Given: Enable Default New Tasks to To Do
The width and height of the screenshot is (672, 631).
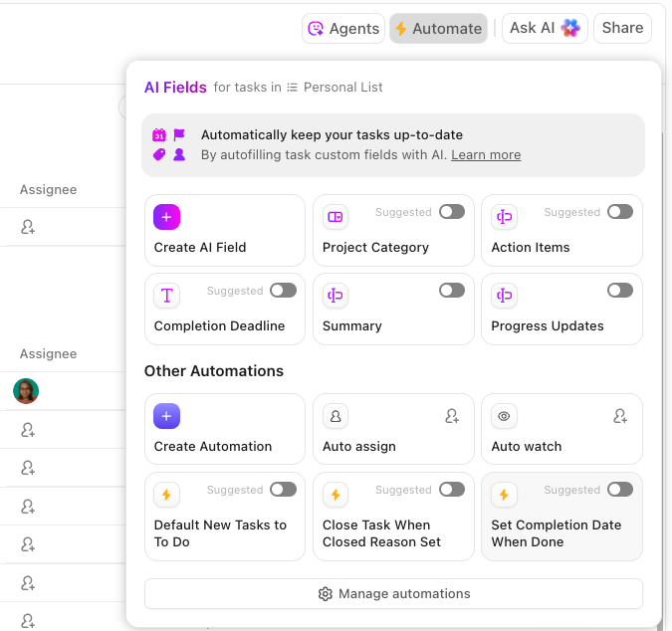Looking at the screenshot, I should tap(284, 490).
